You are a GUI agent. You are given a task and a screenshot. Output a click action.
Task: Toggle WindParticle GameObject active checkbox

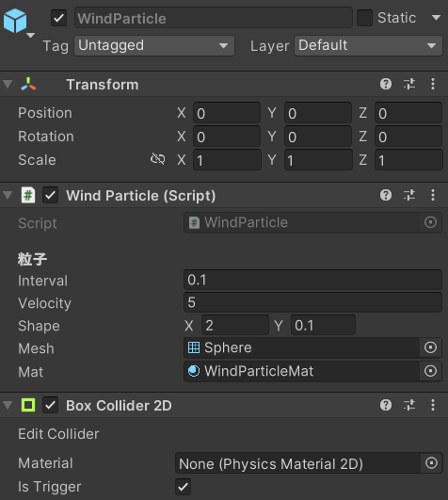pyautogui.click(x=59, y=18)
